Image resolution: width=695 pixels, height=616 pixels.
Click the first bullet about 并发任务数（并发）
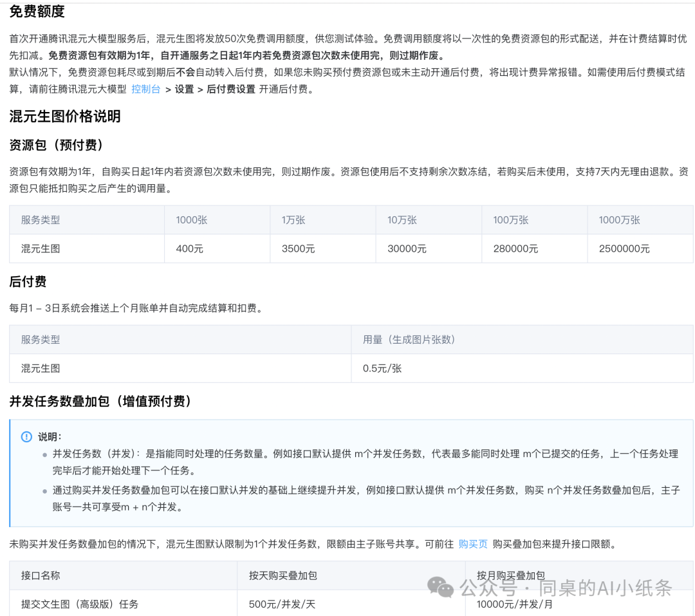tap(366, 462)
